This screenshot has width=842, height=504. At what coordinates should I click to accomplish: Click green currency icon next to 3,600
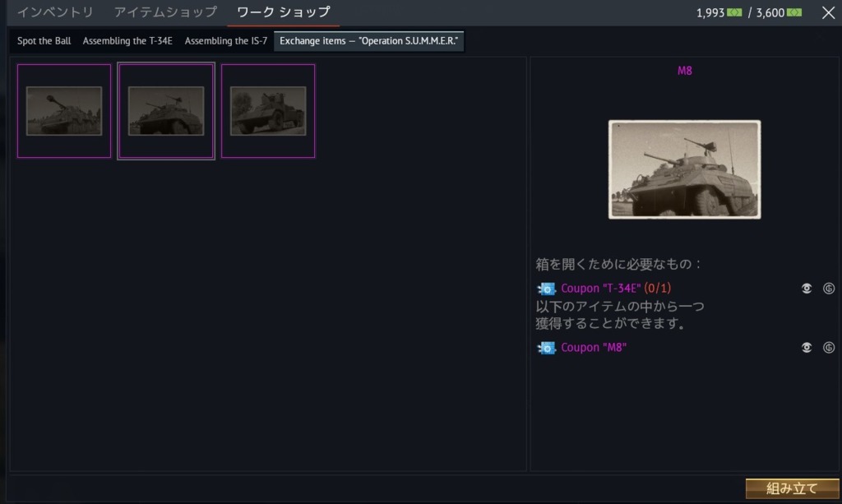pos(794,13)
